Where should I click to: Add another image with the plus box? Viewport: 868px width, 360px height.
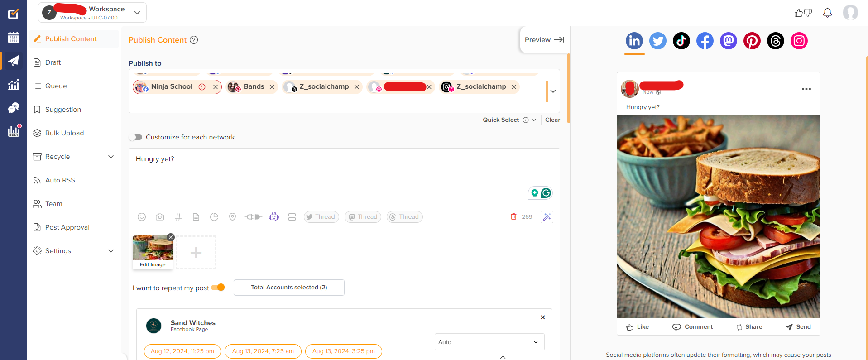pyautogui.click(x=196, y=253)
